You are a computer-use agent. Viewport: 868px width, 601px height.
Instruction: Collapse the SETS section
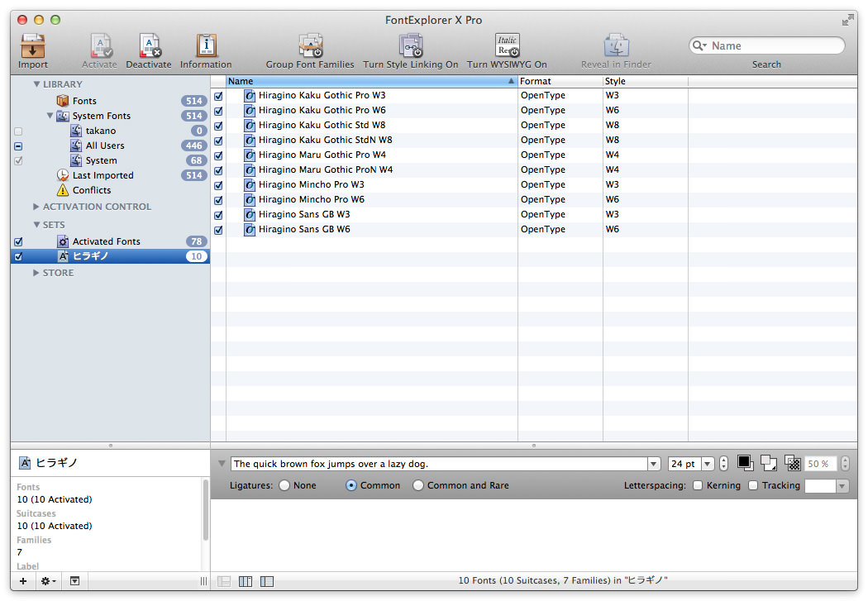[36, 225]
